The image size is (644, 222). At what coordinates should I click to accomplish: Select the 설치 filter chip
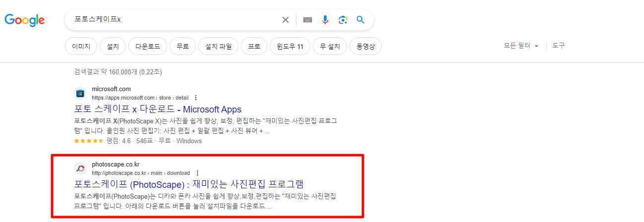pyautogui.click(x=113, y=47)
